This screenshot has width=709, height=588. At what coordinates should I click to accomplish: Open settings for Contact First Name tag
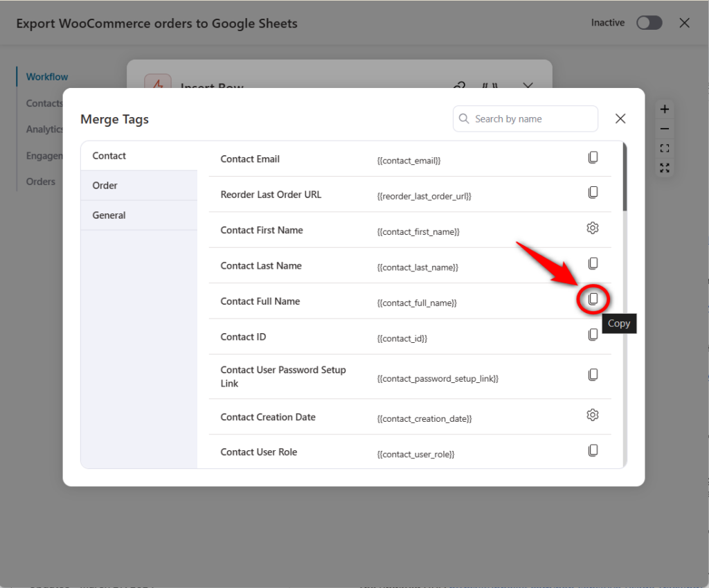point(593,228)
